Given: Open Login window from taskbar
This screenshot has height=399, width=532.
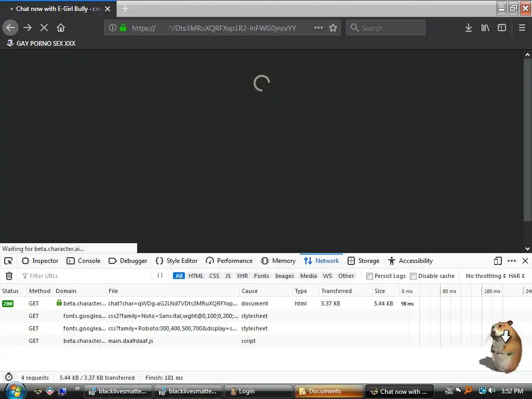Looking at the screenshot, I should tap(258, 391).
